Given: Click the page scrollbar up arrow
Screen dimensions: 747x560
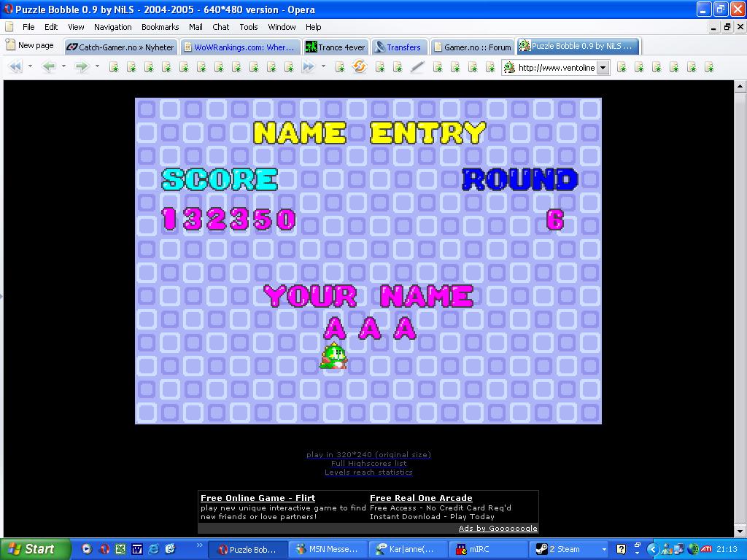Looking at the screenshot, I should click(740, 86).
